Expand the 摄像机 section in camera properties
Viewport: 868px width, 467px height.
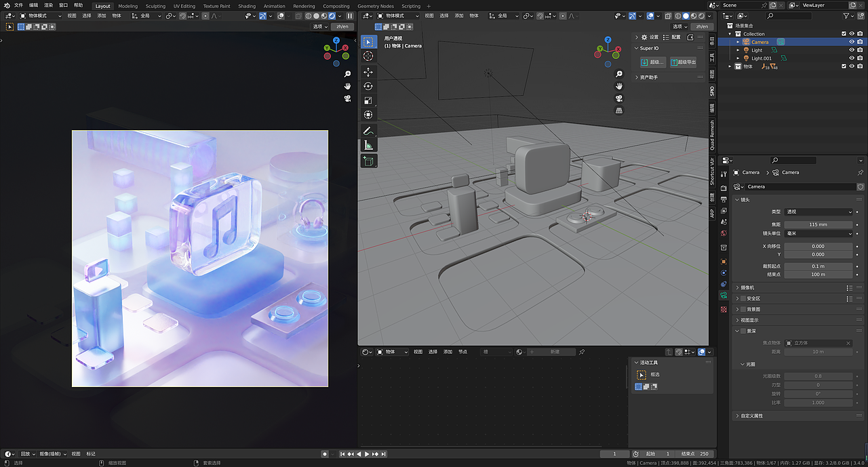748,287
